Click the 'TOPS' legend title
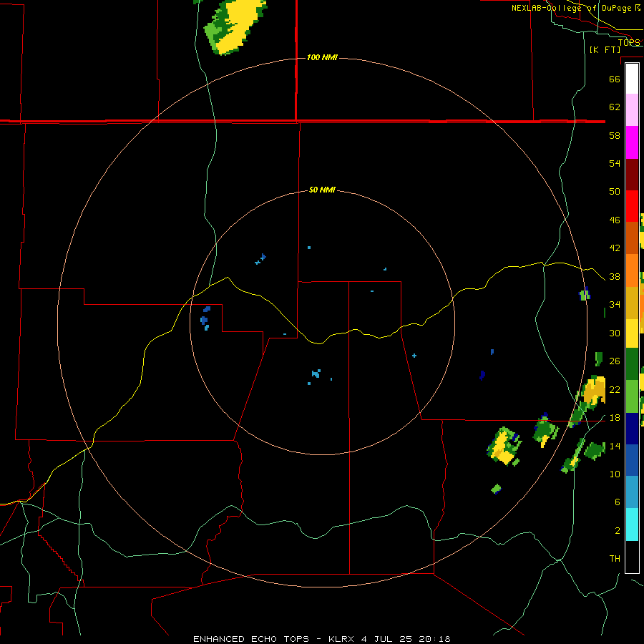This screenshot has height=644, width=644. click(x=629, y=42)
